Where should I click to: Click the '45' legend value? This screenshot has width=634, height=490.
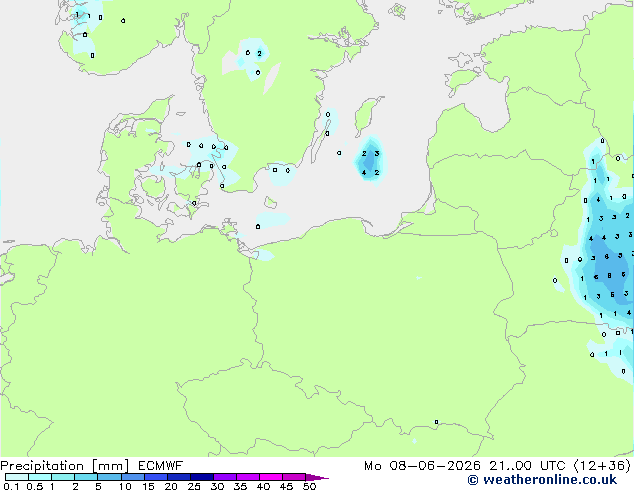286,486
